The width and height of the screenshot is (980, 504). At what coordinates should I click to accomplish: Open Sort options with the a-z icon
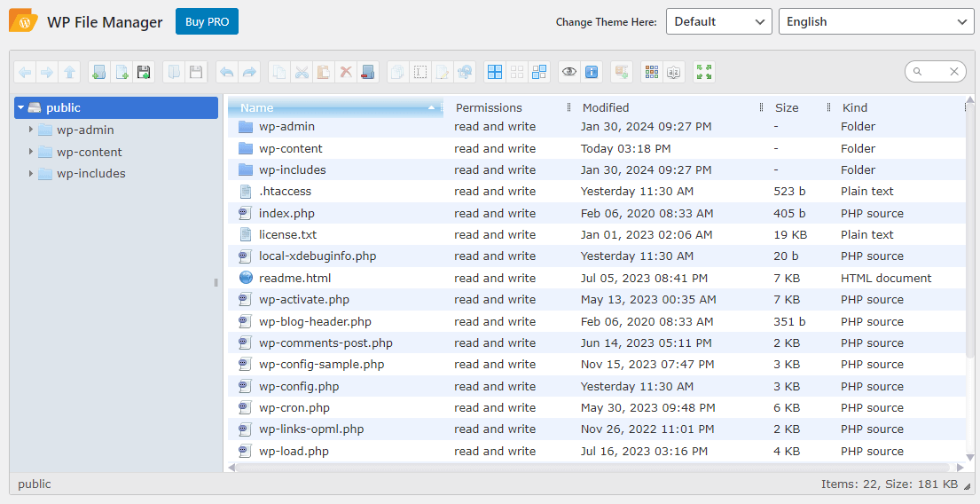coord(674,73)
